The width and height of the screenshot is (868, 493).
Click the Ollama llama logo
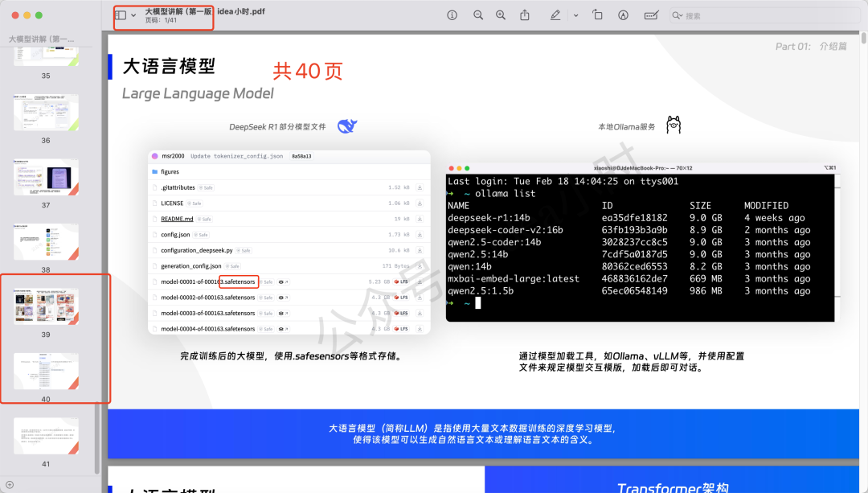pos(674,125)
